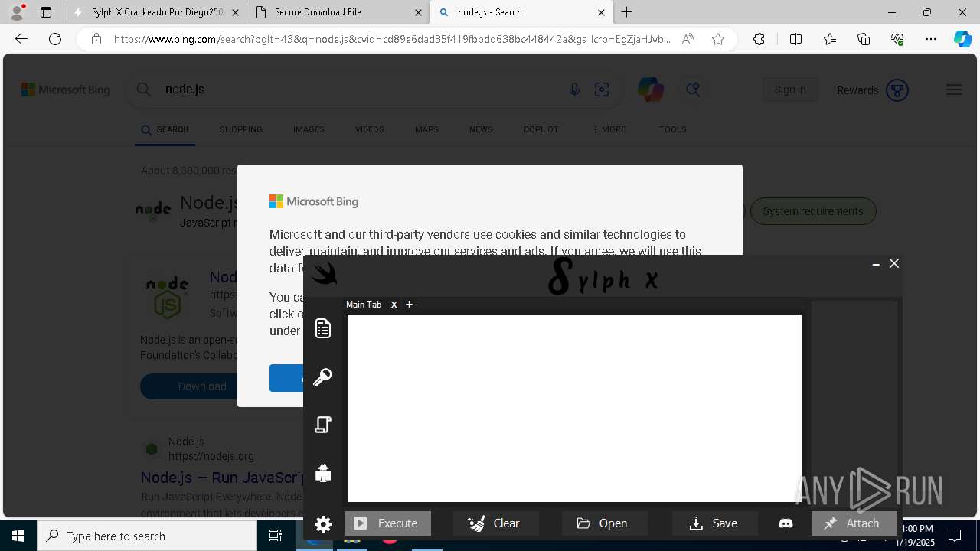Click inside the white script editor area
980x551 pixels.
click(x=574, y=408)
